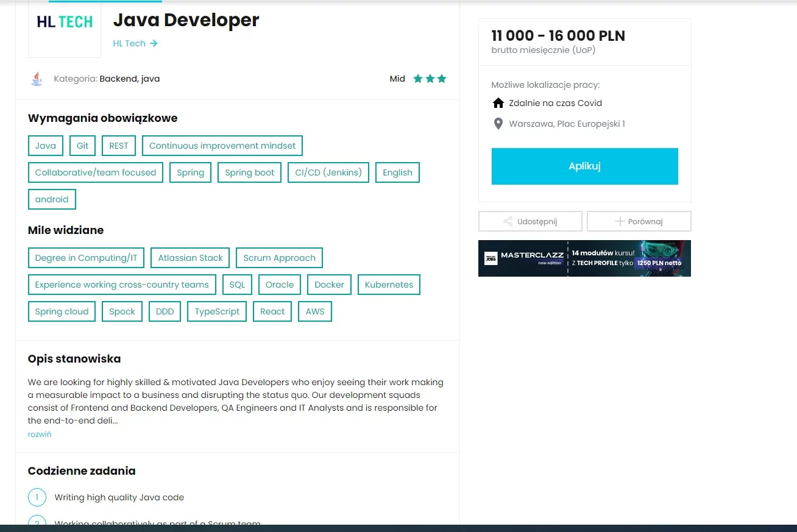Screen dimensions: 797x532
Task: Click the Aplikuj apply button
Action: [x=585, y=166]
